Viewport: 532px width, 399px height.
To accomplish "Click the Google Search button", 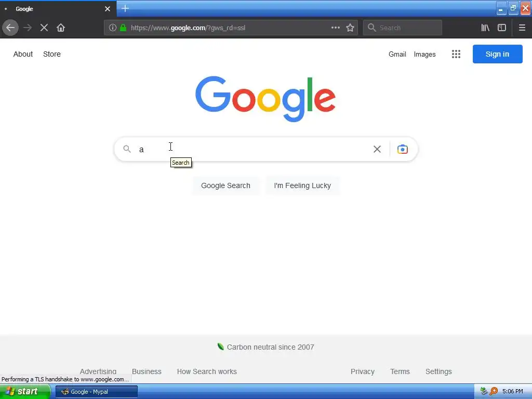I will 225,185.
